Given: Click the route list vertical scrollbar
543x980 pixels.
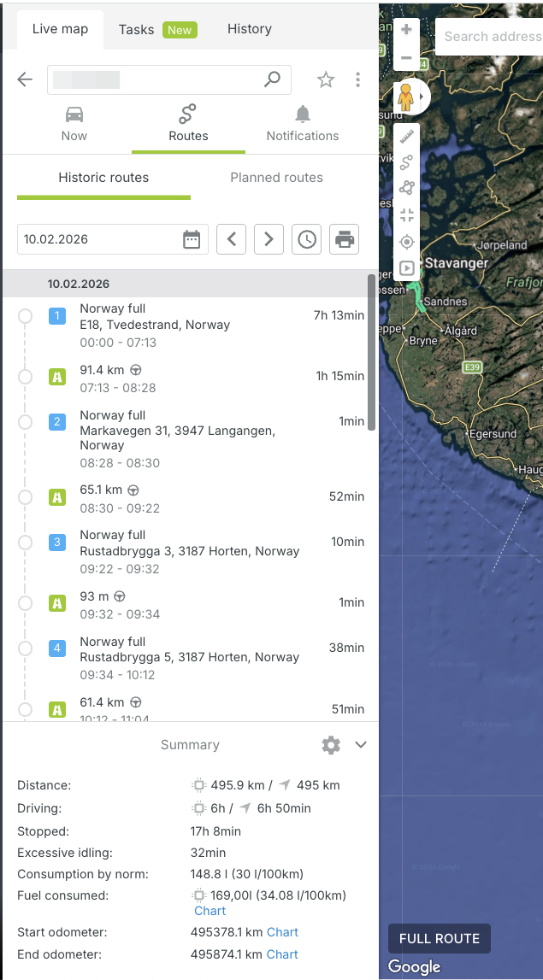Looking at the screenshot, I should [371, 352].
